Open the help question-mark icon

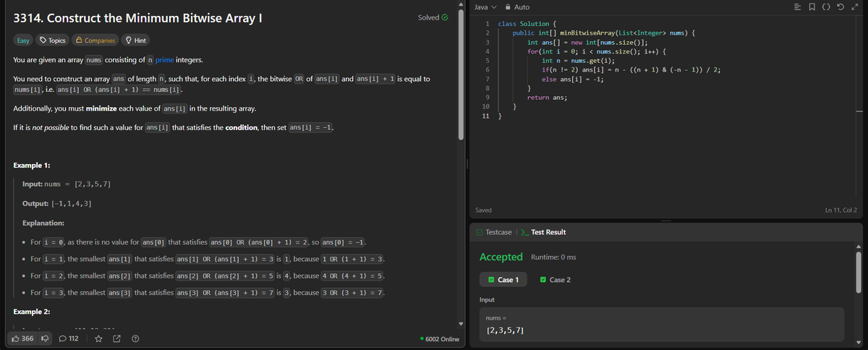135,338
